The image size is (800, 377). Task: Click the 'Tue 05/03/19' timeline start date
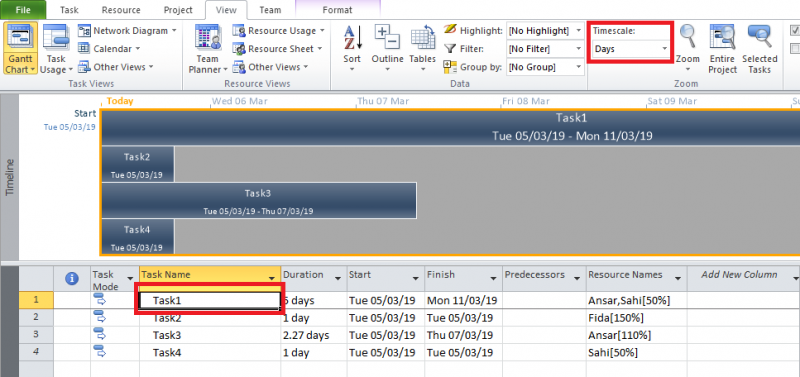pyautogui.click(x=70, y=127)
